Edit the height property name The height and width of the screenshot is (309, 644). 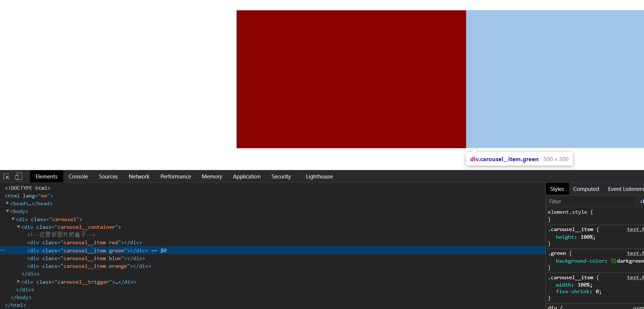565,237
